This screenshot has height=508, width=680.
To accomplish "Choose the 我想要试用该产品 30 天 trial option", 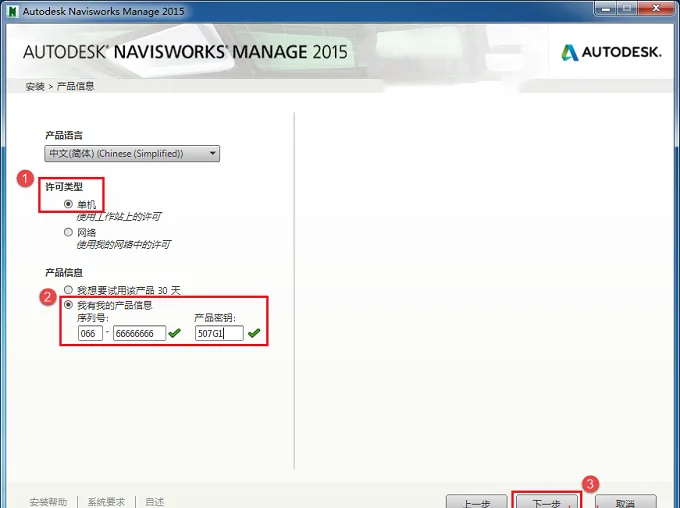I will 68,289.
